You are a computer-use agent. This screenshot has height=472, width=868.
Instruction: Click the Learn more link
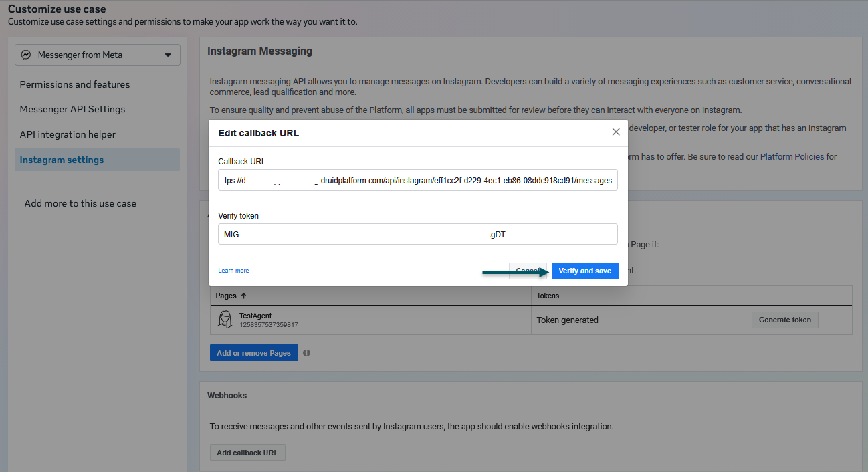[233, 271]
